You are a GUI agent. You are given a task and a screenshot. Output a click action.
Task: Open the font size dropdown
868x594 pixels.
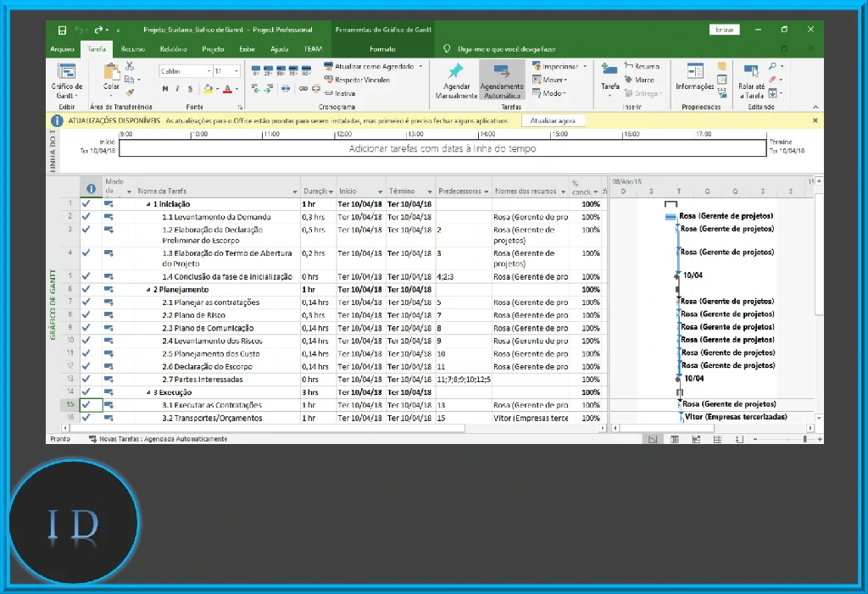coord(236,69)
